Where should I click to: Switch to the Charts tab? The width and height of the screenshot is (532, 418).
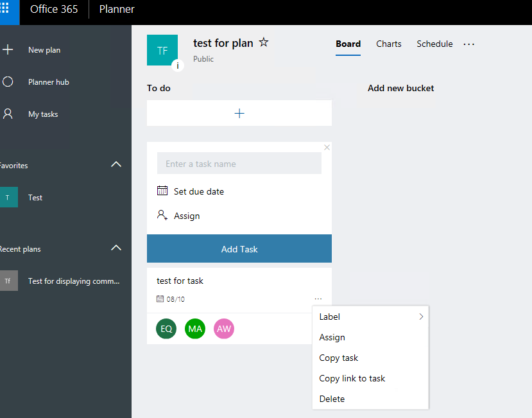point(388,44)
